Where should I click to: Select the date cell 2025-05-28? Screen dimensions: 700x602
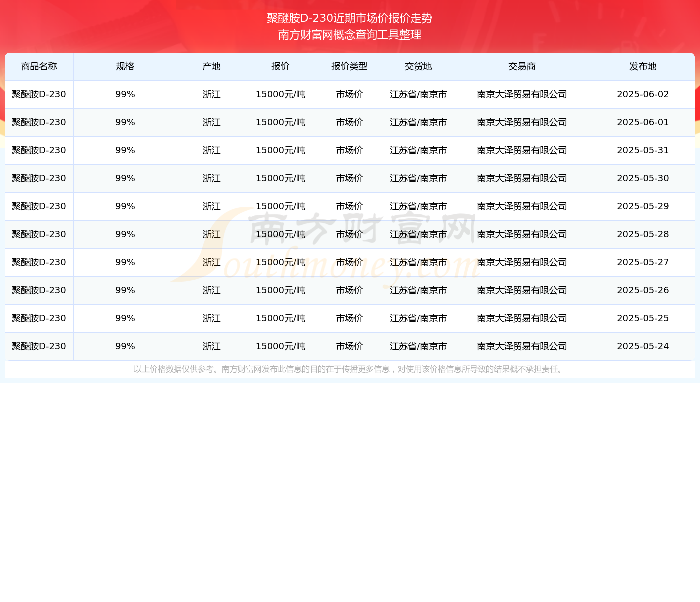pos(643,234)
